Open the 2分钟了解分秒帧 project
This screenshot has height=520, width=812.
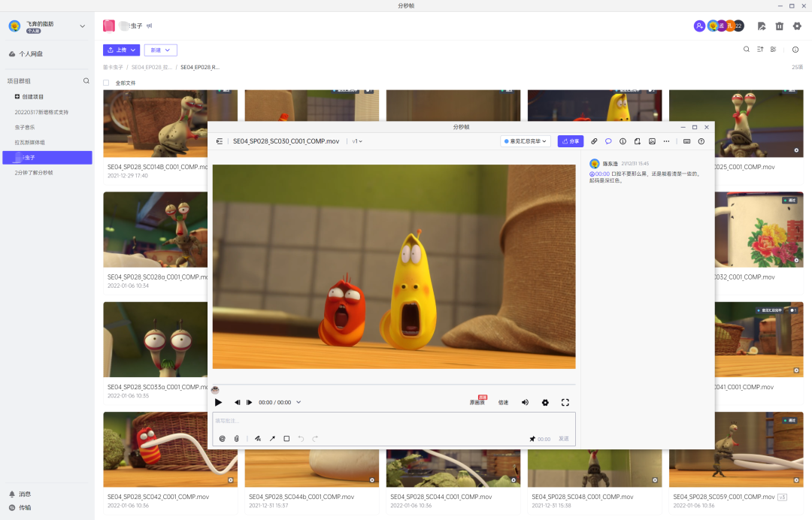tap(34, 172)
